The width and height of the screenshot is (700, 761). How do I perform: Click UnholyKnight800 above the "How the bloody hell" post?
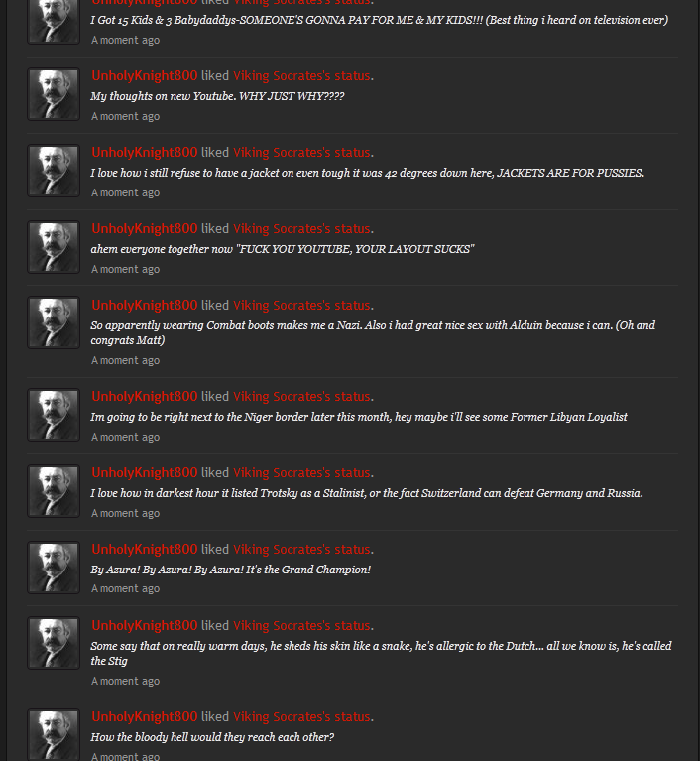(144, 717)
